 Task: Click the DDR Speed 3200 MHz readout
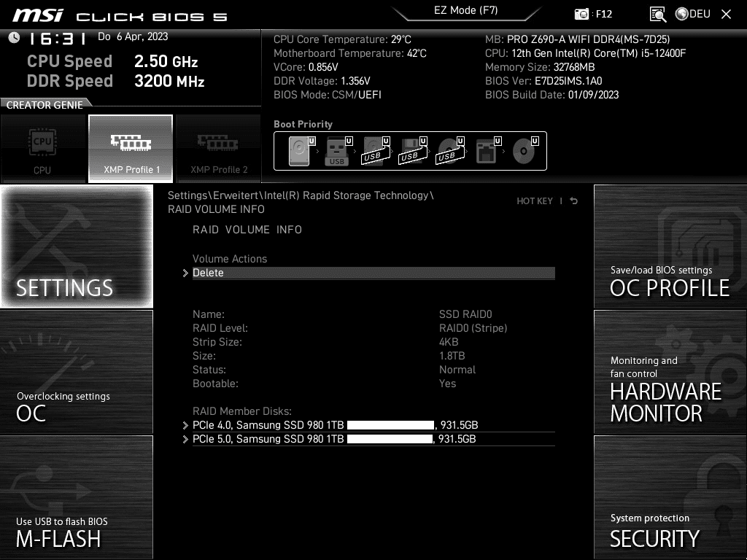coord(116,81)
